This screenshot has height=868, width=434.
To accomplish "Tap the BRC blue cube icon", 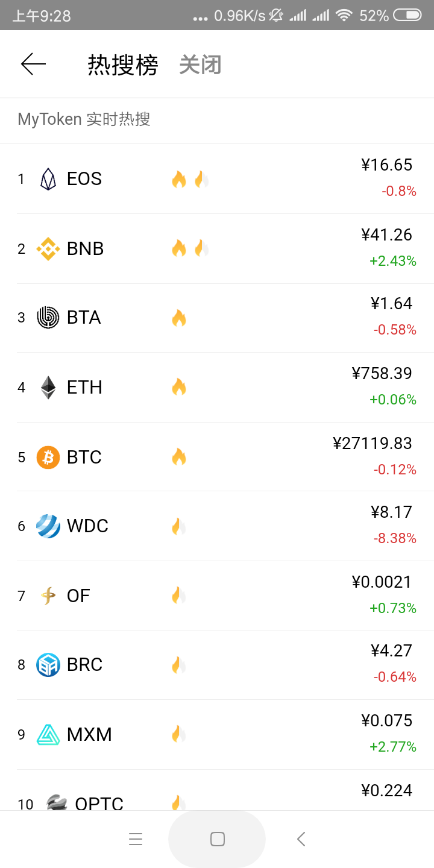I will [48, 665].
